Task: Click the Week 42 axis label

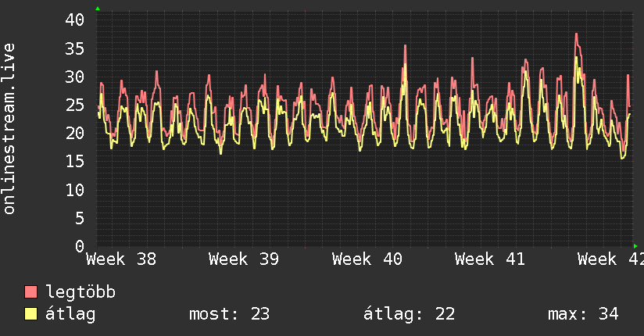Action: click(x=610, y=259)
